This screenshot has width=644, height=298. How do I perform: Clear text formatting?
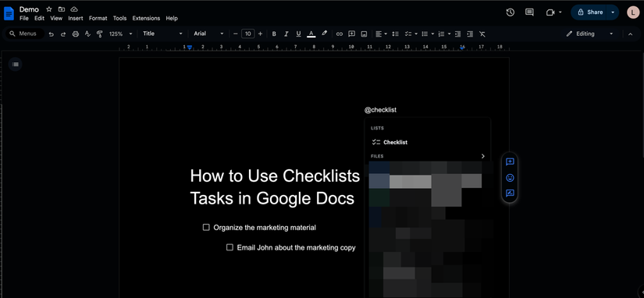482,34
